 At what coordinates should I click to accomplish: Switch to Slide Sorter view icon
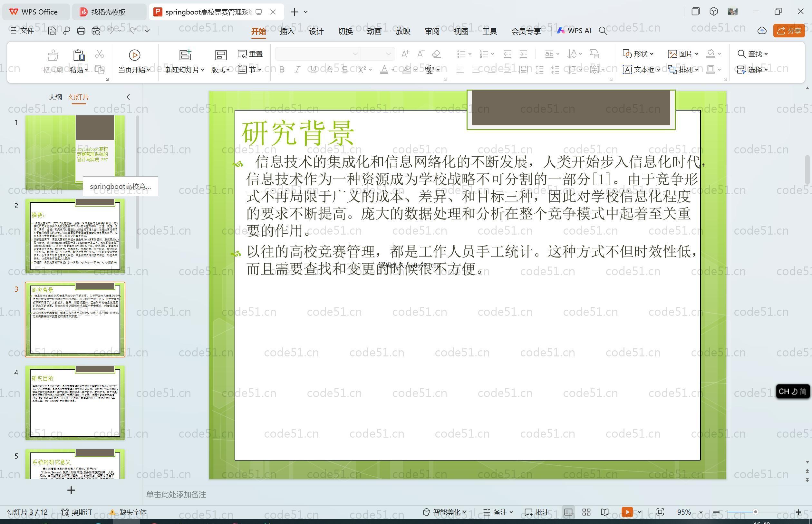(586, 512)
